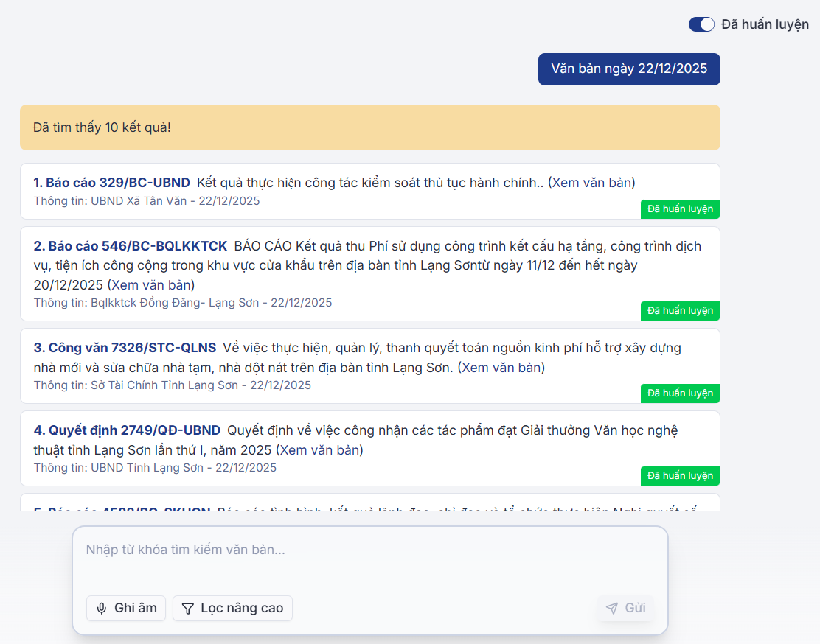
Task: Click the green "Đã huấn luyện" badge on result 2
Action: 680,311
